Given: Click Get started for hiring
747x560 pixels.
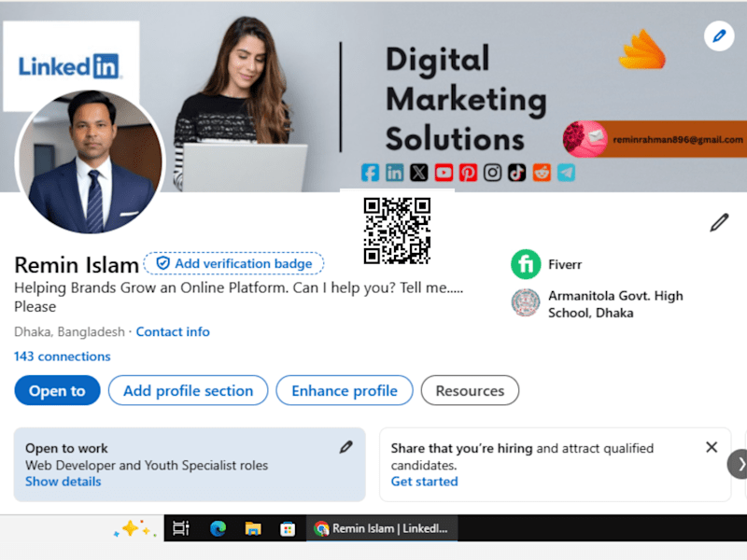Looking at the screenshot, I should point(425,482).
